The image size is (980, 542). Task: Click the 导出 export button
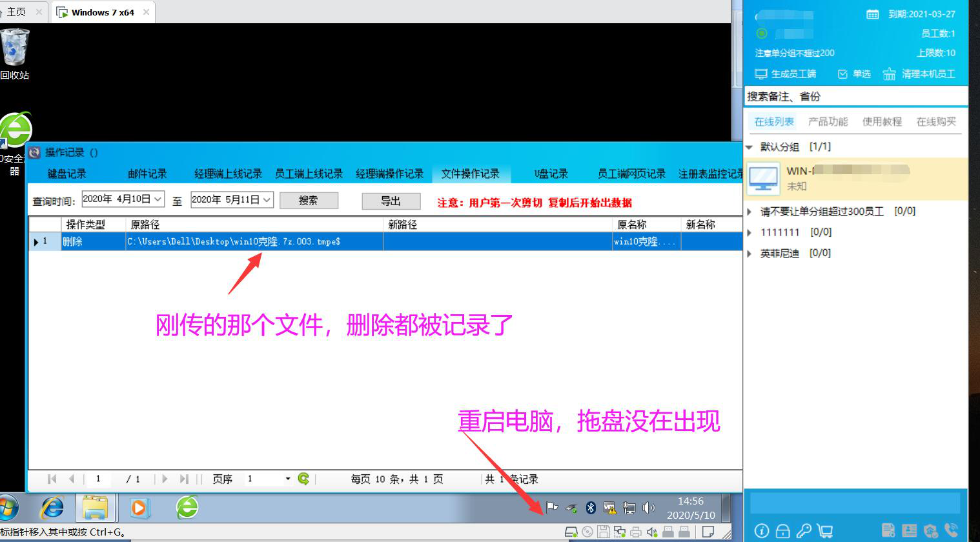pos(391,201)
